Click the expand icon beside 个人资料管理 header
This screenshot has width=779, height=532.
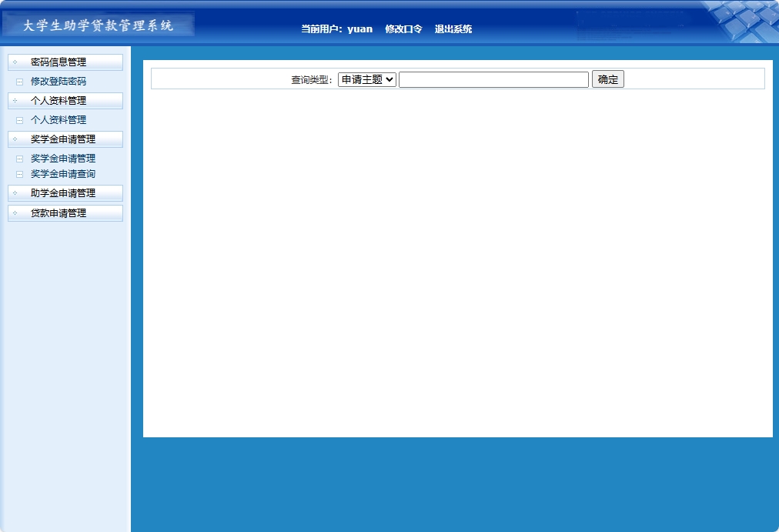[17, 100]
